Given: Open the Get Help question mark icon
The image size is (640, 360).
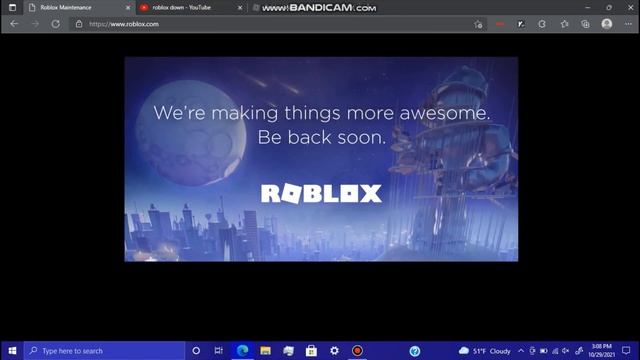Looking at the screenshot, I should click(415, 351).
